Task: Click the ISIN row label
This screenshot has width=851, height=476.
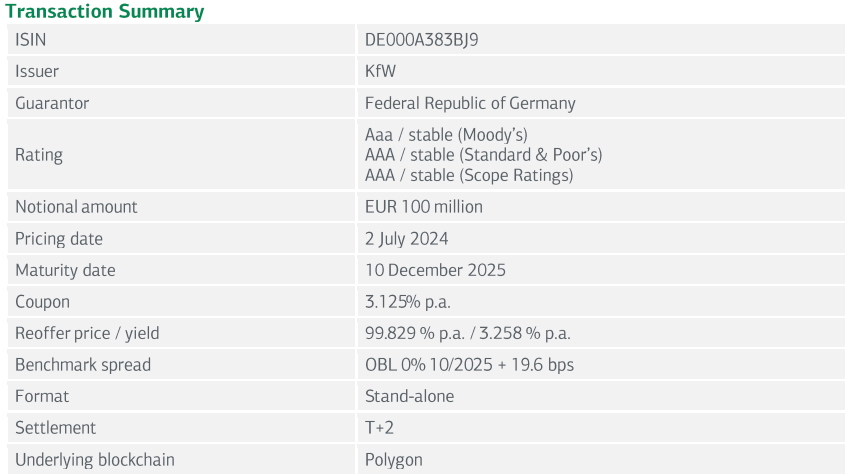Action: point(31,40)
